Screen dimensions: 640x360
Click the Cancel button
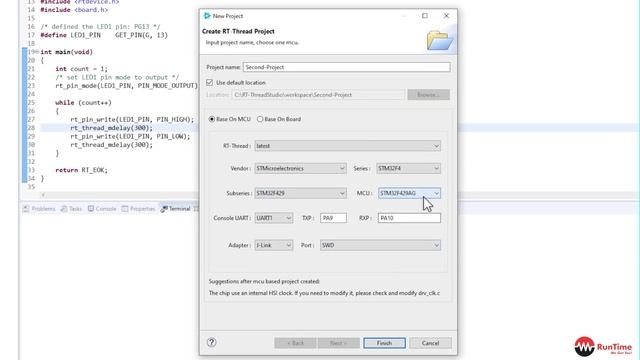[431, 343]
